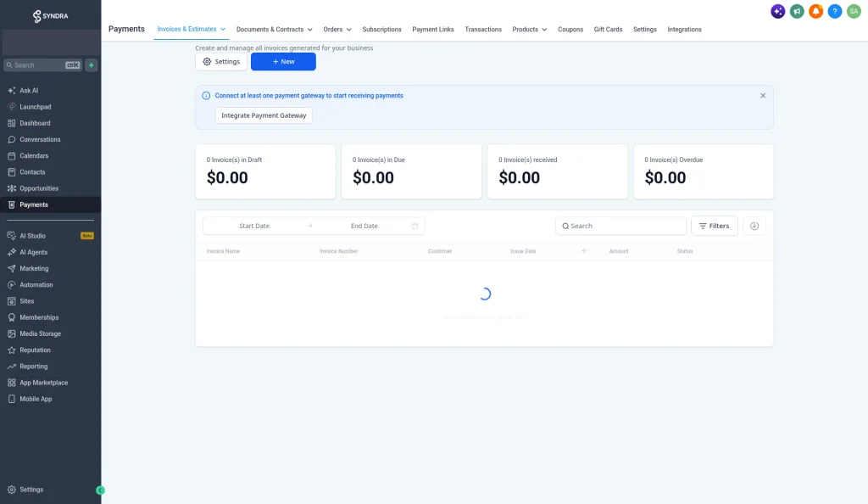Viewport: 868px width, 504px height.
Task: Click Customer column header
Action: [440, 251]
